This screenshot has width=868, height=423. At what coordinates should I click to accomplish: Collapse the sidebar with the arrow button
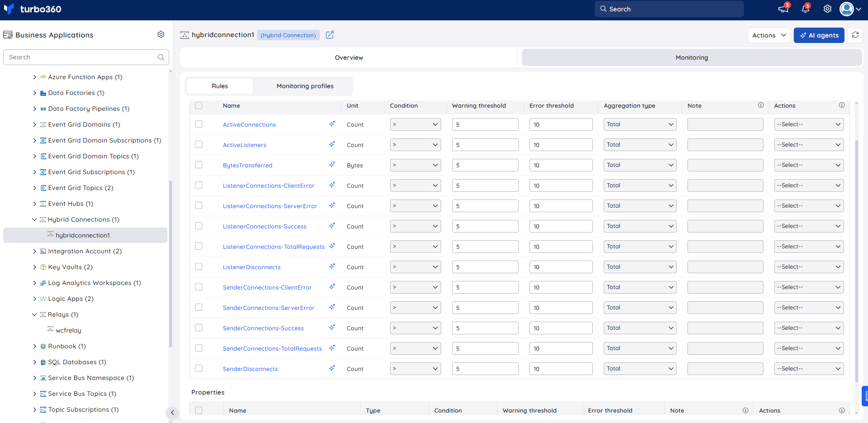click(172, 412)
